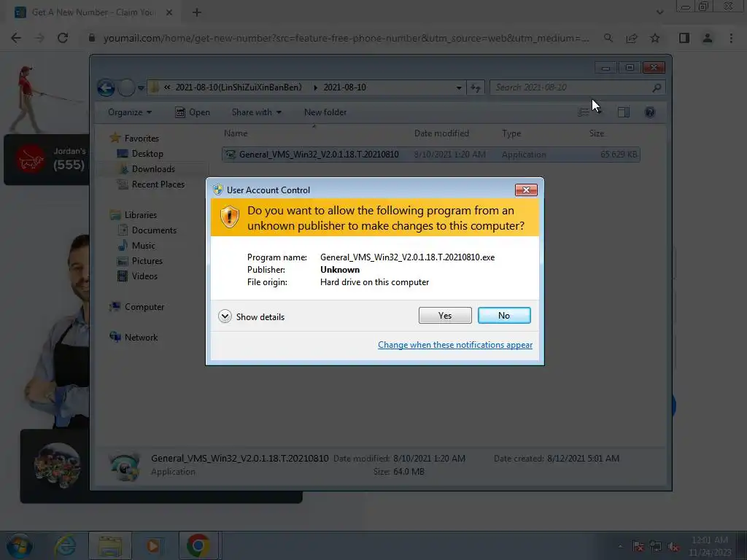The width and height of the screenshot is (747, 560).
Task: Click 2021-08-10(LinShiZuiXinBanBen) breadcrumb in address bar
Action: pos(239,87)
